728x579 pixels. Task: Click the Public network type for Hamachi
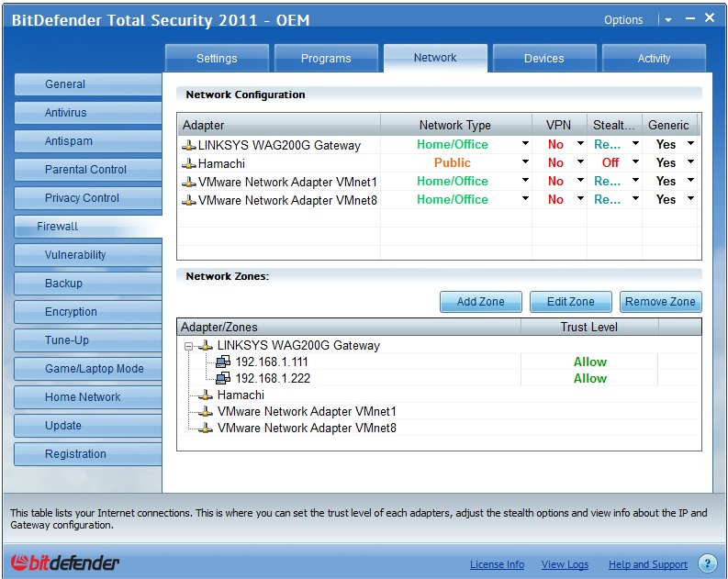453,162
